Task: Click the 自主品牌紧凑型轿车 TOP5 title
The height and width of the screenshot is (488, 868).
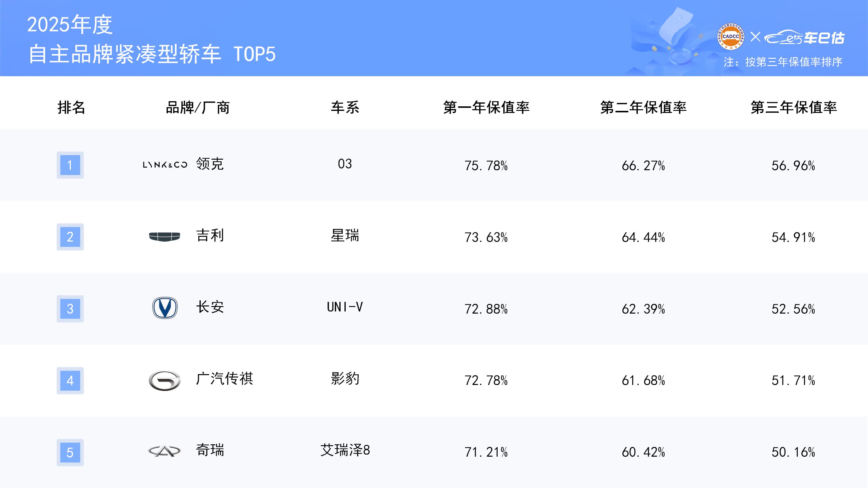Action: coord(152,54)
